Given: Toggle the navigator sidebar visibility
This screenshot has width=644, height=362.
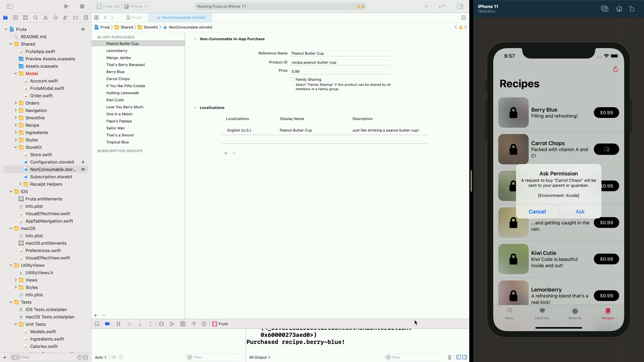Looking at the screenshot, I should coord(10,6).
